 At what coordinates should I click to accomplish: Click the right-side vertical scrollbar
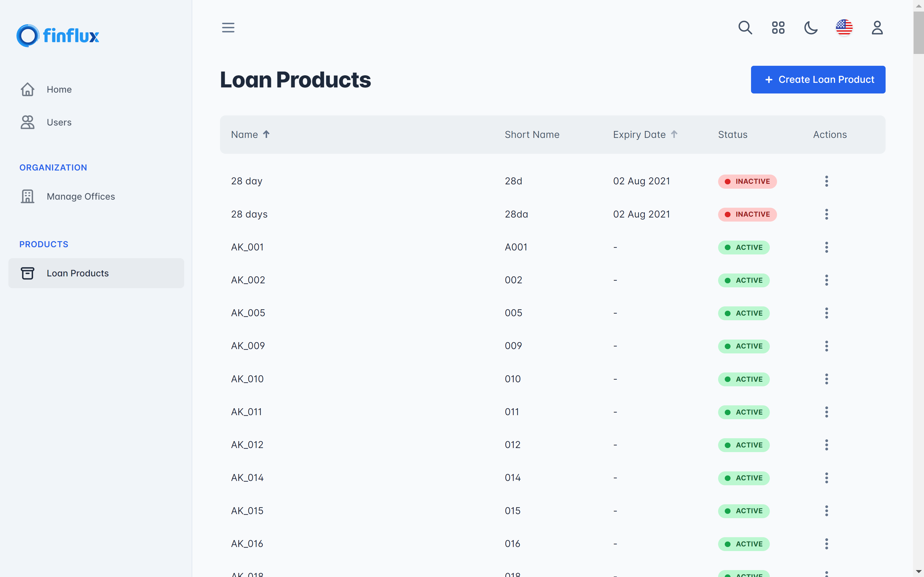click(918, 29)
